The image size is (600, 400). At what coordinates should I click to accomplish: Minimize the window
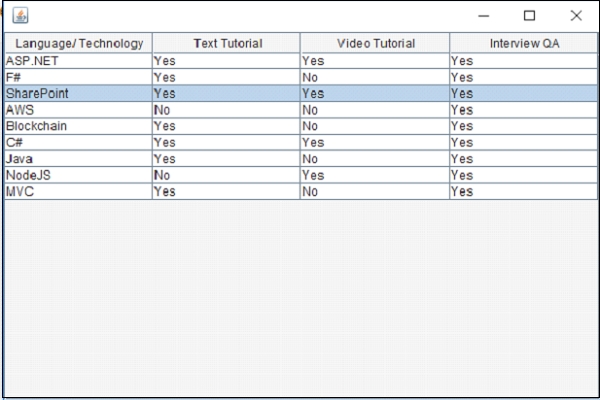pos(484,15)
